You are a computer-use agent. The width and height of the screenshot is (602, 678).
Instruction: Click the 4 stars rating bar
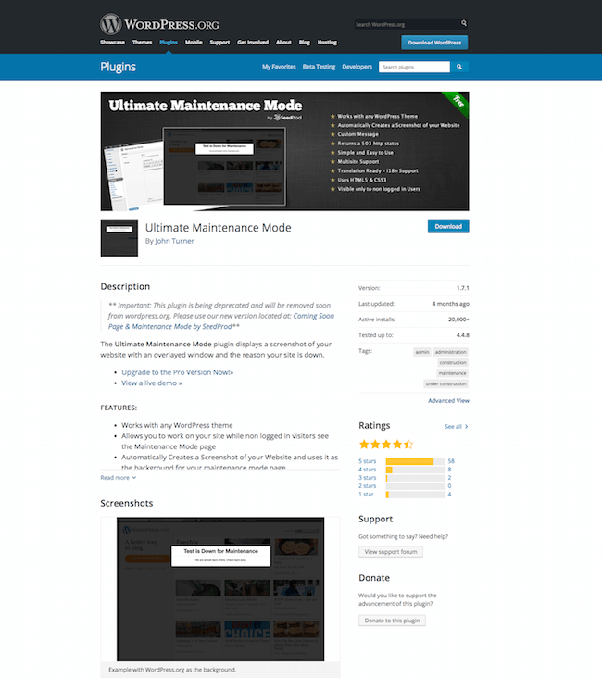(x=415, y=470)
